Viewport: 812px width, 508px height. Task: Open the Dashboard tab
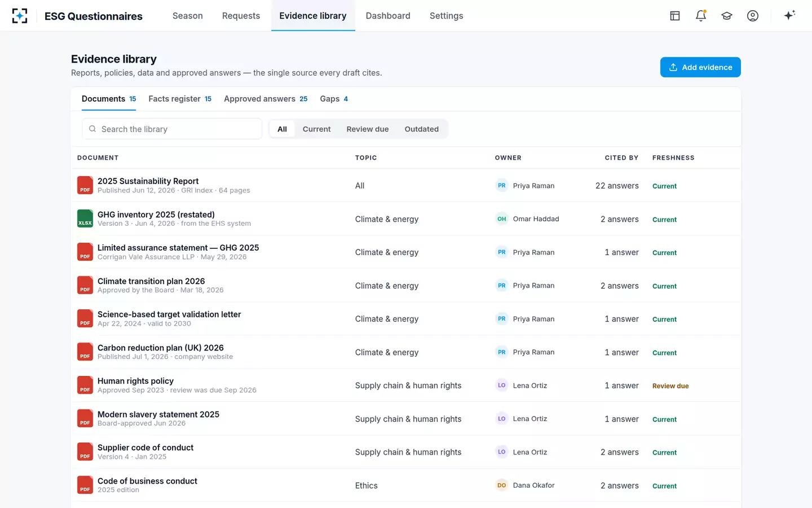click(x=388, y=16)
